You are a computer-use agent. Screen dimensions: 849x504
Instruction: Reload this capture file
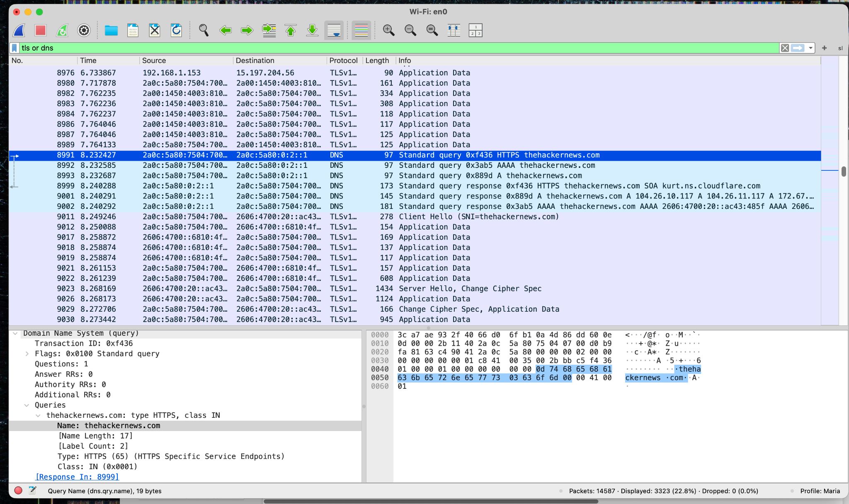[176, 30]
